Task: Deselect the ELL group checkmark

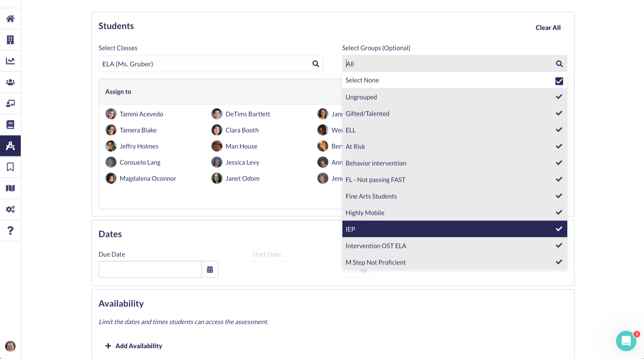Action: click(559, 130)
